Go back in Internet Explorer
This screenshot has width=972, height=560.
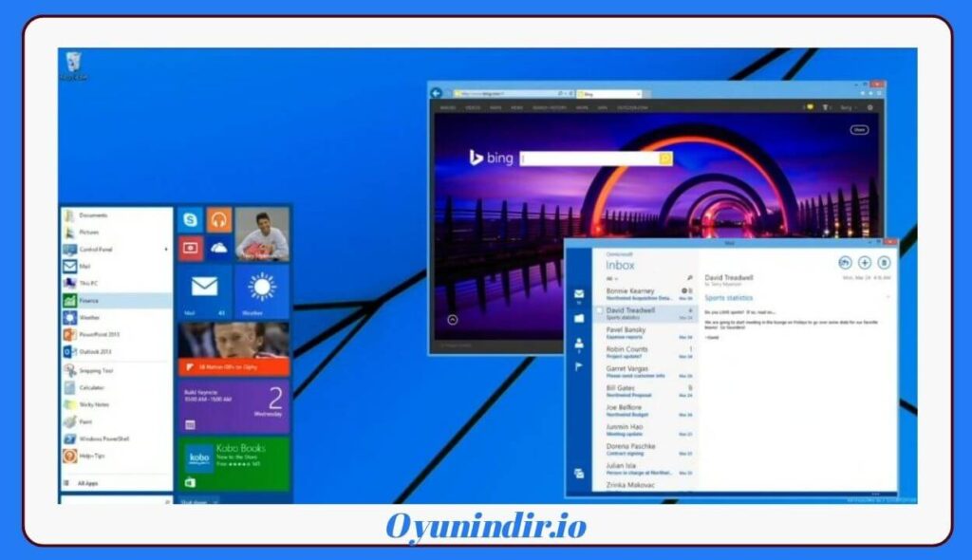click(x=437, y=93)
